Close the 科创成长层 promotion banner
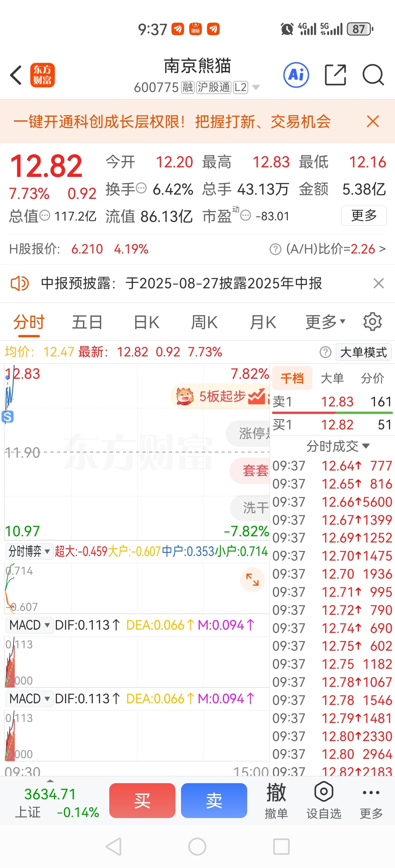 pos(373,121)
